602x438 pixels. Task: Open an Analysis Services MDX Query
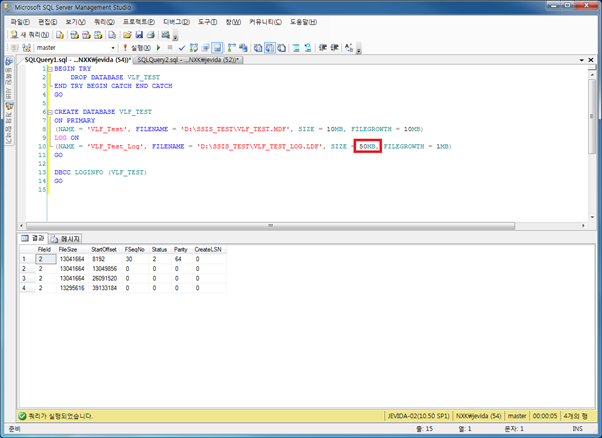point(74,35)
